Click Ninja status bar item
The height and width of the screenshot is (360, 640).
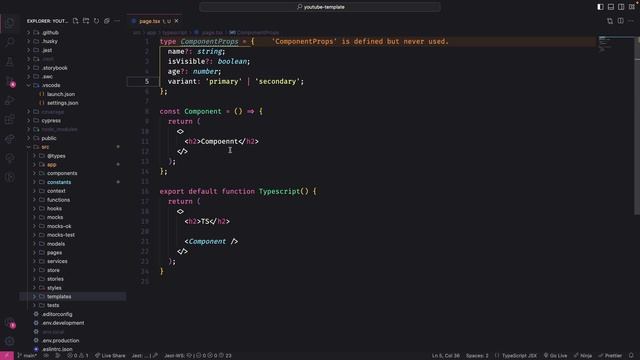tap(583, 356)
